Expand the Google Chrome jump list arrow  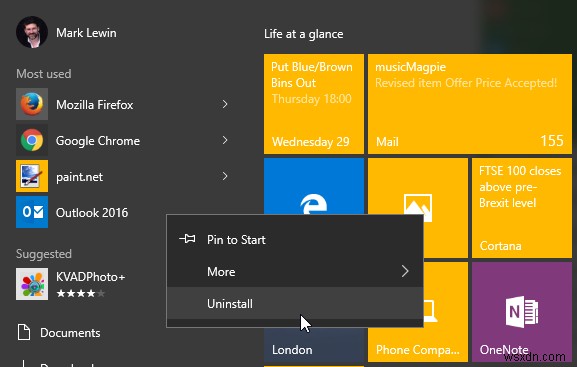coord(225,140)
